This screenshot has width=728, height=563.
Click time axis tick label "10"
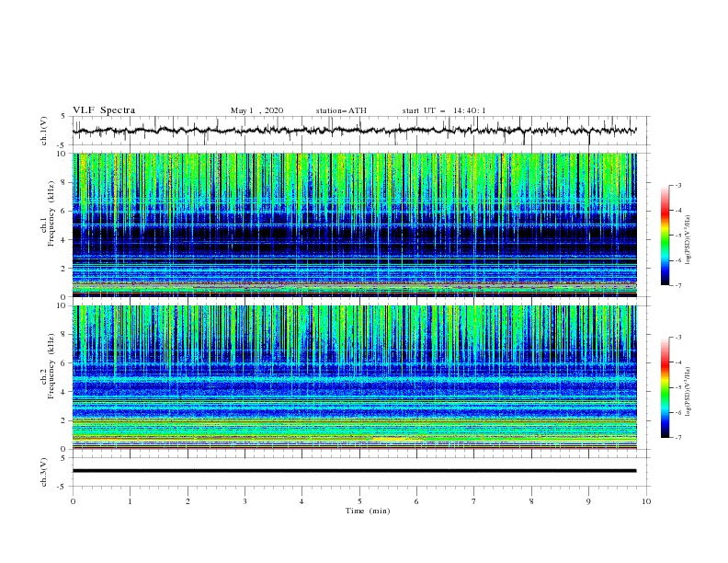[646, 501]
